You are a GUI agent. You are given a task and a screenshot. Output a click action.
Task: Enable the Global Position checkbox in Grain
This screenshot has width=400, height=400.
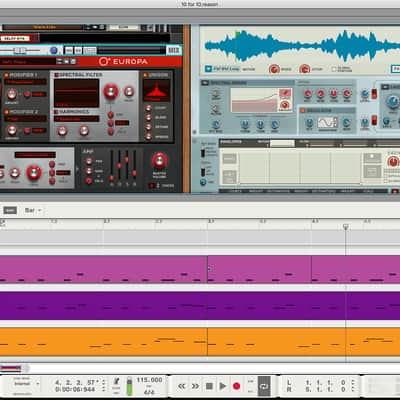(334, 69)
